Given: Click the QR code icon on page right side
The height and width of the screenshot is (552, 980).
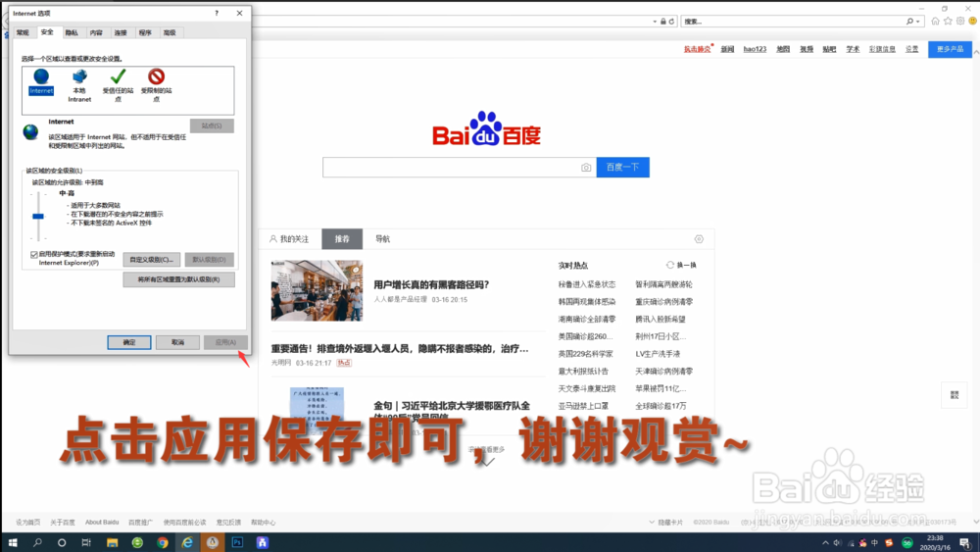Looking at the screenshot, I should point(955,395).
